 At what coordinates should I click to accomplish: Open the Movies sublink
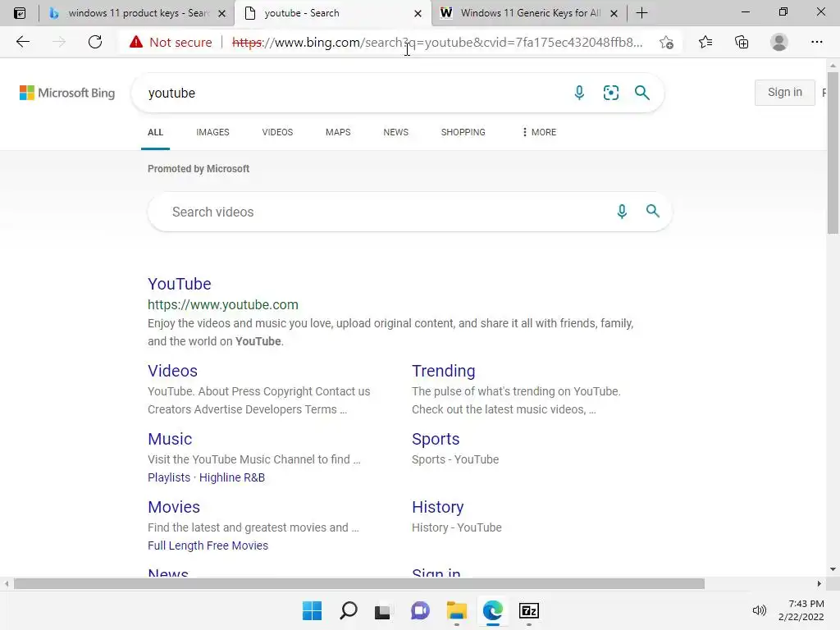(x=174, y=507)
